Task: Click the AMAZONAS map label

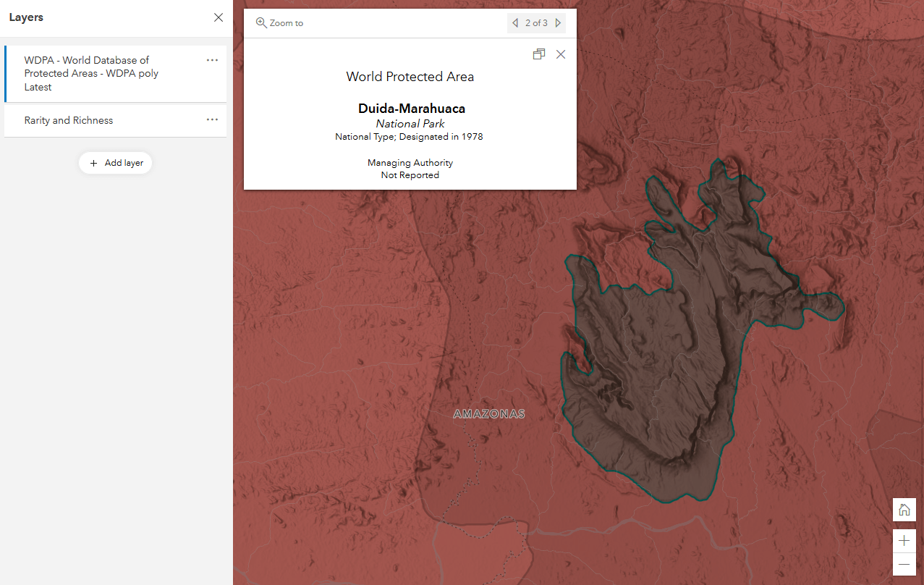Action: [x=489, y=414]
